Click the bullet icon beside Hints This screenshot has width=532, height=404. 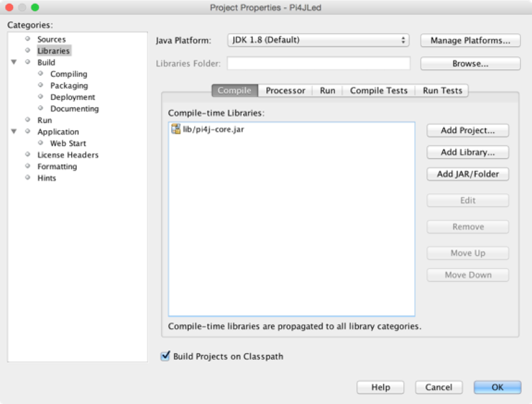[28, 177]
